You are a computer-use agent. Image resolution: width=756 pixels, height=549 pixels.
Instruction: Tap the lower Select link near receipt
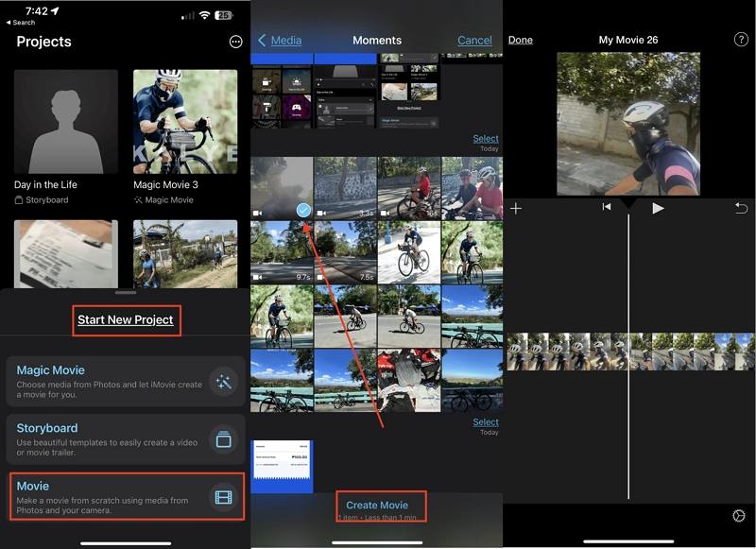pyautogui.click(x=486, y=422)
